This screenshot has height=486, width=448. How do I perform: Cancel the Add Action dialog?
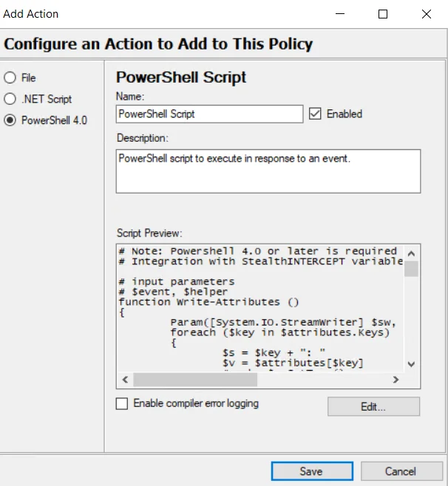[401, 471]
